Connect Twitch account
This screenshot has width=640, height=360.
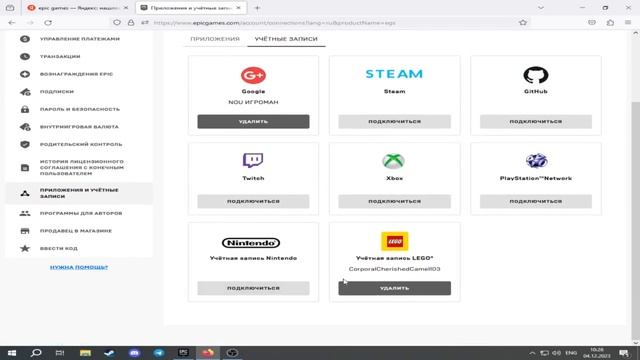[x=253, y=201]
